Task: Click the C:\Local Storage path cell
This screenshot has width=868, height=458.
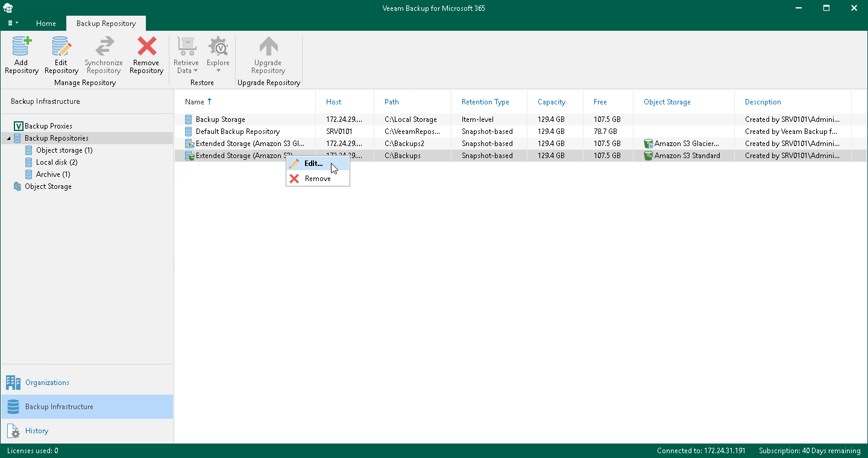Action: [410, 119]
